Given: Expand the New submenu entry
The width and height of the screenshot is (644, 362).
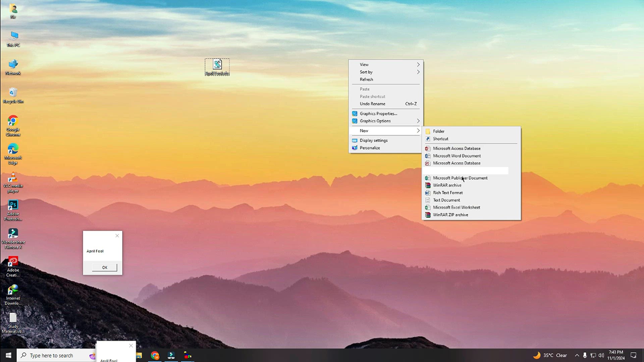Looking at the screenshot, I should 386,130.
